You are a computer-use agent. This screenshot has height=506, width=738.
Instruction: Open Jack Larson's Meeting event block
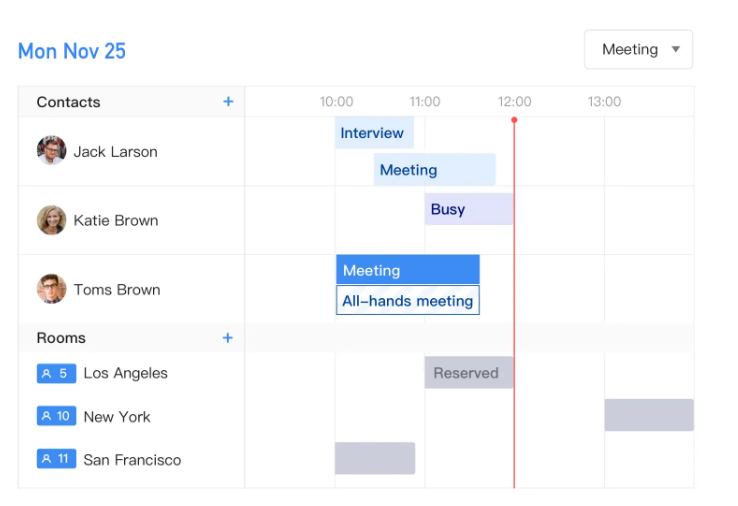click(434, 170)
